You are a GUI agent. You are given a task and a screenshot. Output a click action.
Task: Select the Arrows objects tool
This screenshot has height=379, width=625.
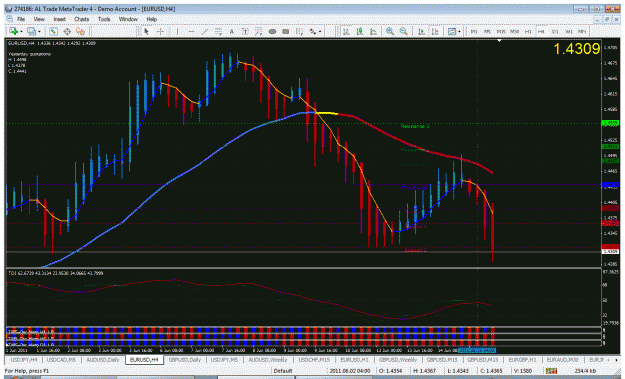point(313,31)
